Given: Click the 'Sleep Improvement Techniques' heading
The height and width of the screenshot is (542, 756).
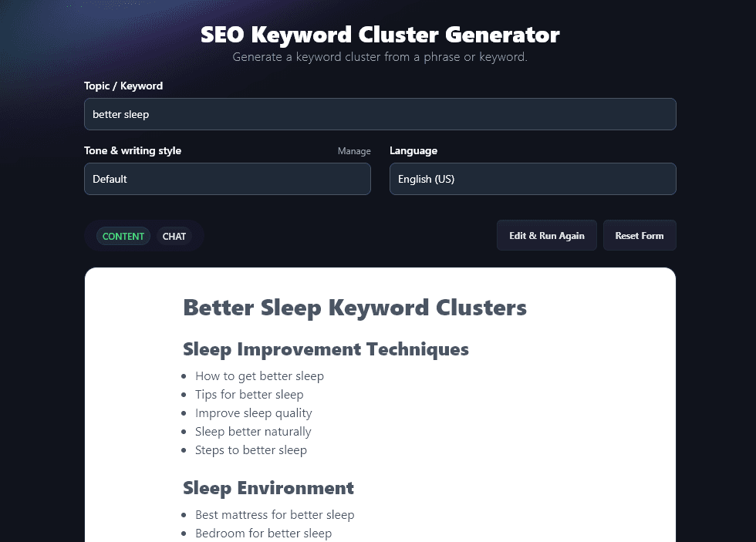Looking at the screenshot, I should click(x=326, y=349).
